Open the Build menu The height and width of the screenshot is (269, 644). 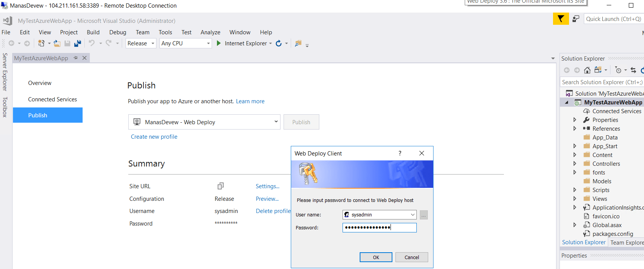click(x=93, y=32)
